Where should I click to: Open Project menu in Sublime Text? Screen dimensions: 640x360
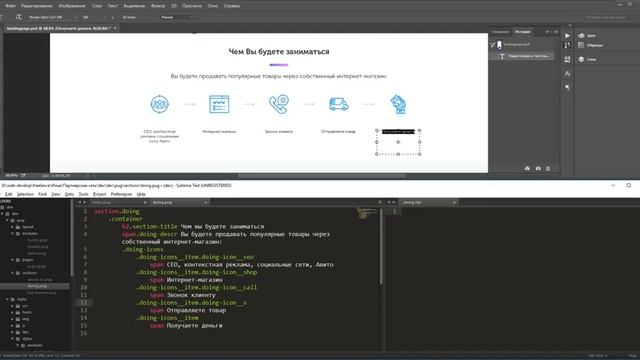click(99, 194)
